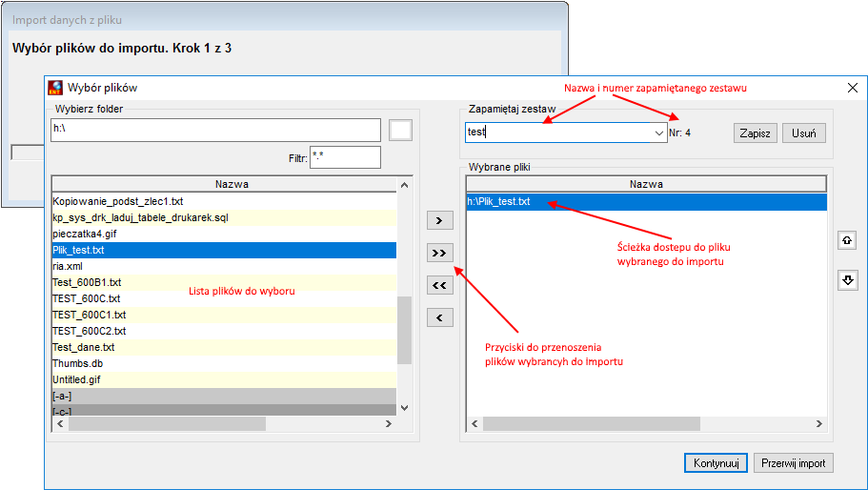868x490 pixels.
Task: Click Kontynuuj to proceed
Action: click(716, 463)
